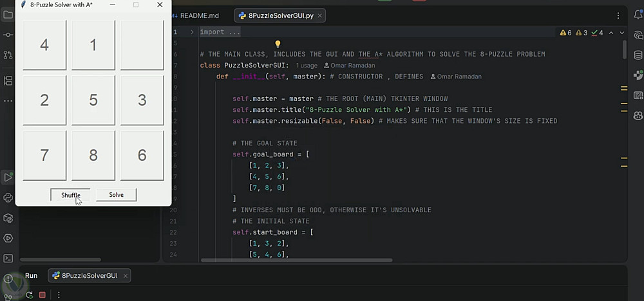Click the Run panel title label
The width and height of the screenshot is (644, 301).
tap(31, 275)
